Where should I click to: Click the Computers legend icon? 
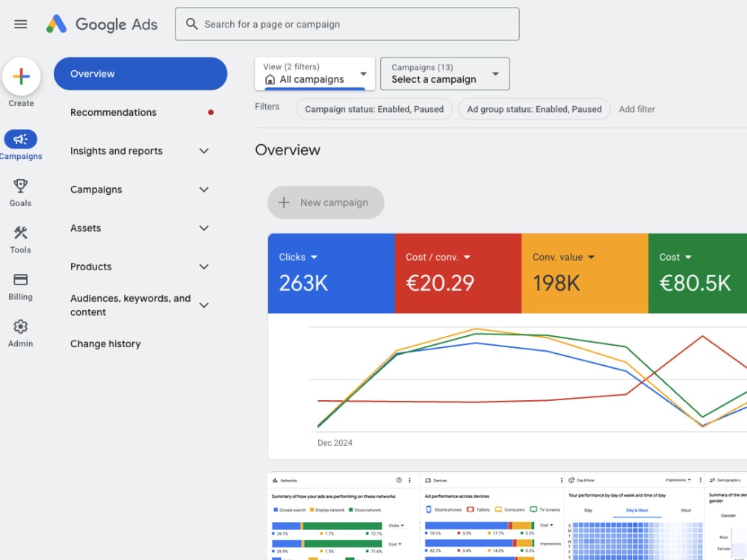(x=498, y=509)
